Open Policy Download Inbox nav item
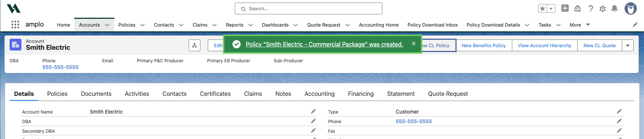The image size is (644, 139). [433, 25]
